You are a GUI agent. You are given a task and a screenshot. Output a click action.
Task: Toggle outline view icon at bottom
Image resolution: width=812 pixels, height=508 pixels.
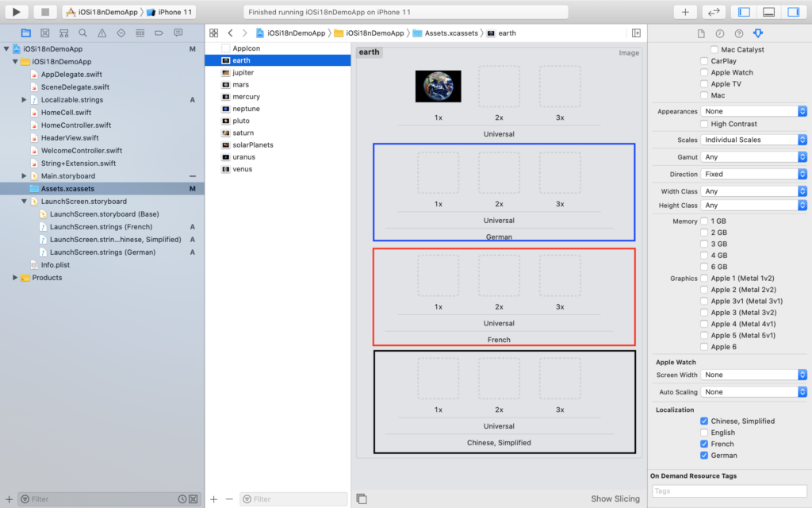coord(362,498)
